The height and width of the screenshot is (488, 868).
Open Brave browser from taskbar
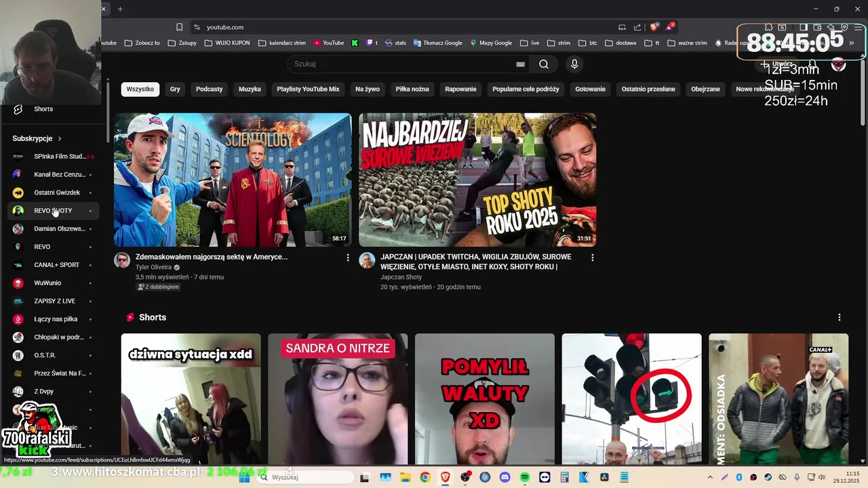(x=445, y=477)
